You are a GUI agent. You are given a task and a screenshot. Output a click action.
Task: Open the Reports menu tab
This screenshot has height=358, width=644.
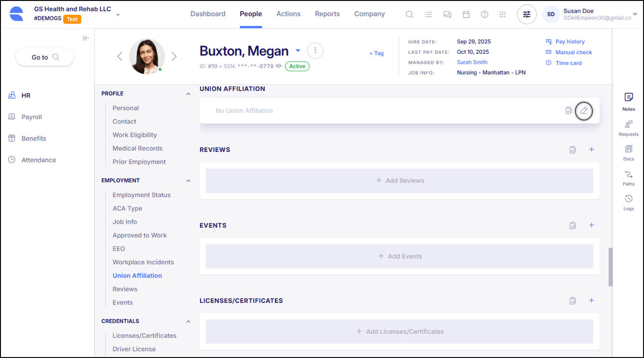(327, 14)
